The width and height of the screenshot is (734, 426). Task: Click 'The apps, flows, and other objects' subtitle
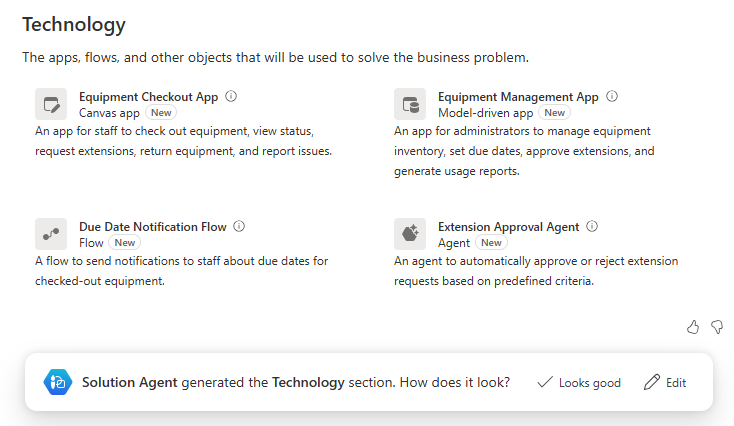coord(275,58)
